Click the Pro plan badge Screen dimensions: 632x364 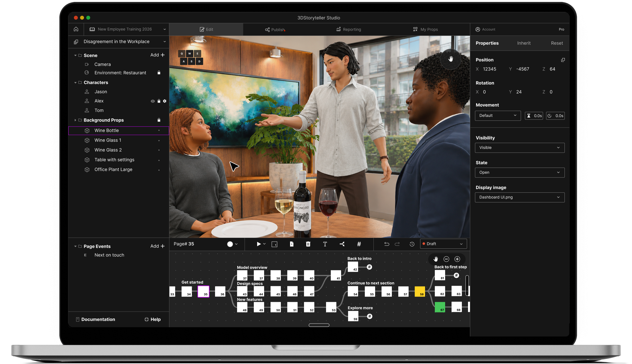click(561, 29)
